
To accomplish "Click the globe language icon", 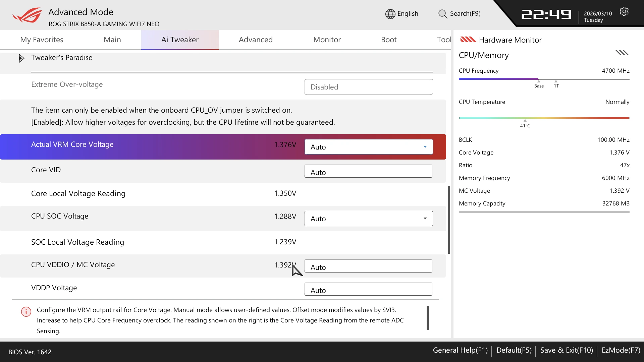I will [x=390, y=14].
